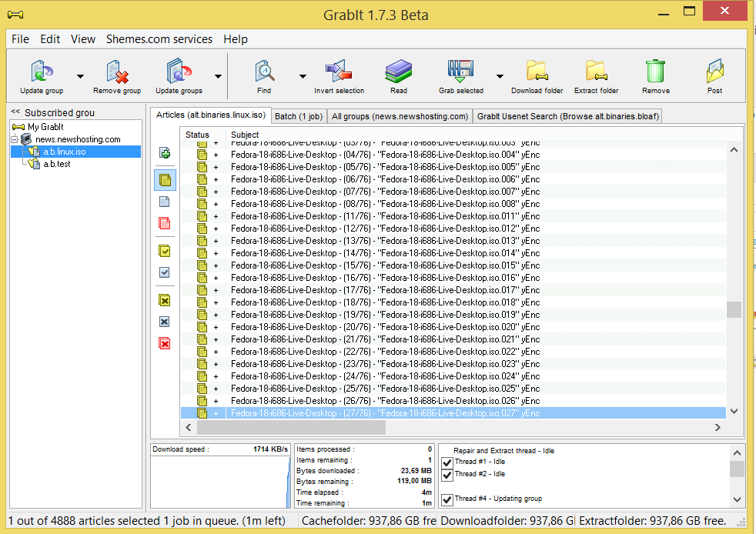Open the dropdown arrow next to Update group
The height and width of the screenshot is (534, 756).
point(80,76)
